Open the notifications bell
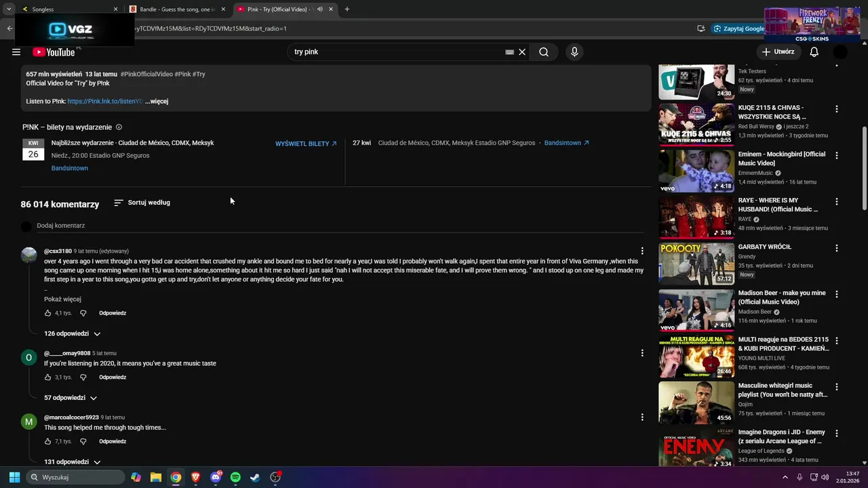868x488 pixels. point(814,52)
